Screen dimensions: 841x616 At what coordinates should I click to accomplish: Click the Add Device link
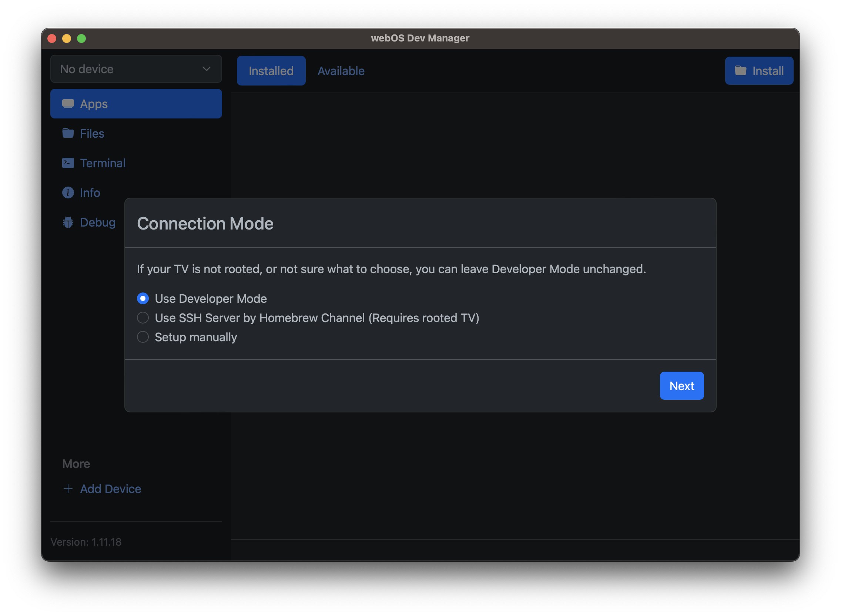[x=110, y=489]
